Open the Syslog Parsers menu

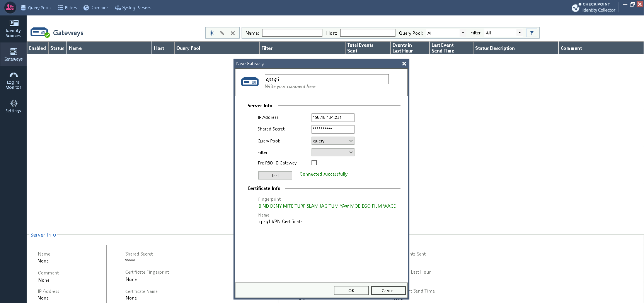click(x=133, y=8)
